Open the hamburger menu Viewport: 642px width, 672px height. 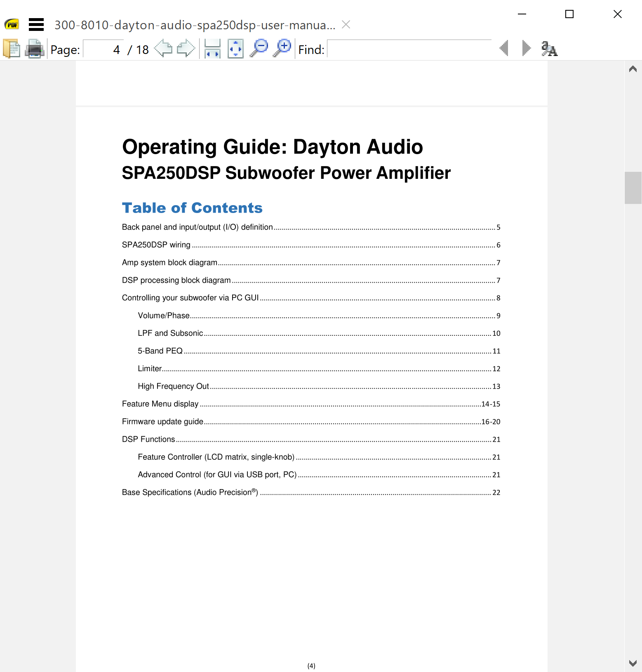[x=36, y=25]
